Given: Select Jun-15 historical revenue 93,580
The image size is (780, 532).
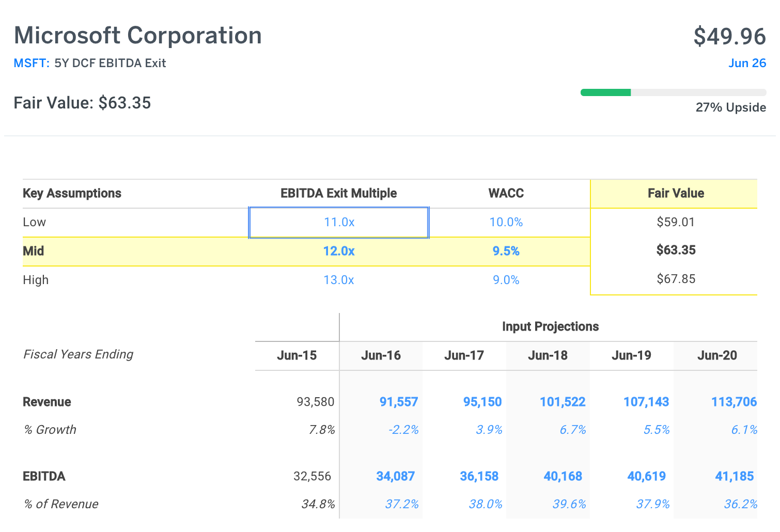Looking at the screenshot, I should 316,402.
